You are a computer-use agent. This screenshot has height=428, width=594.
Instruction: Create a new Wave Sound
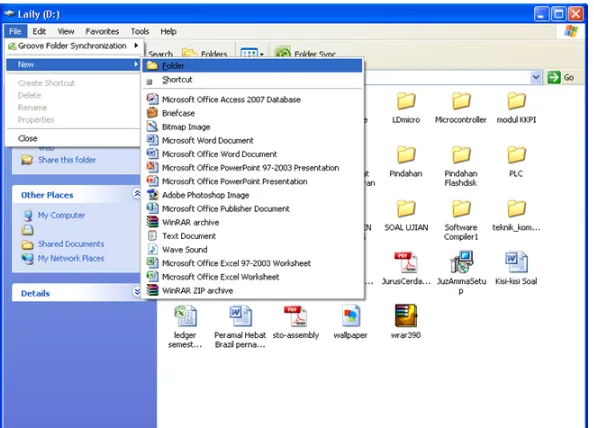[252, 250]
